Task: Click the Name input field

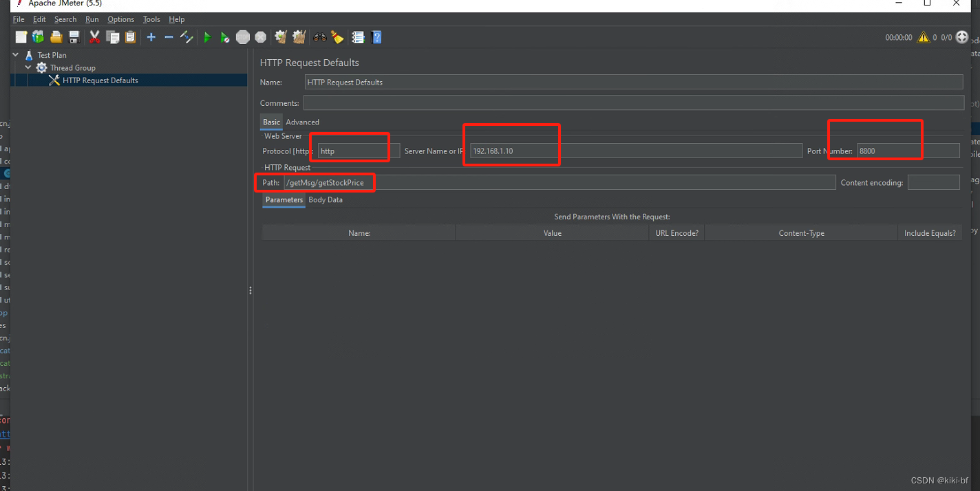Action: point(634,82)
